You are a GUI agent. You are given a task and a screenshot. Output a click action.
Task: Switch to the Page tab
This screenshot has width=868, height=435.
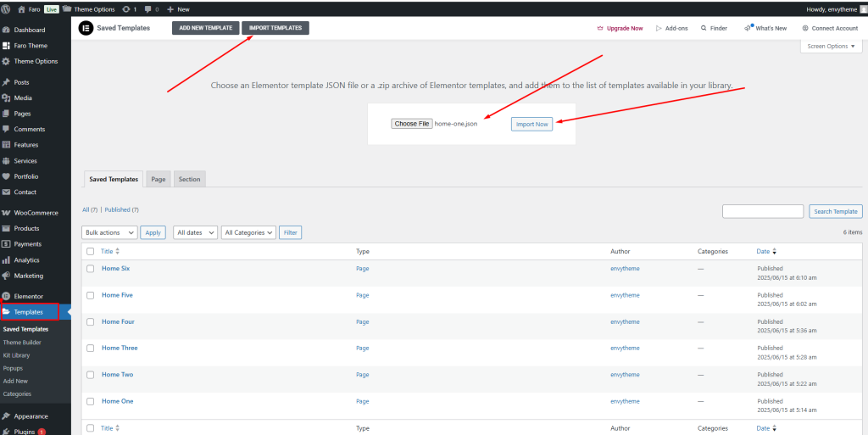click(158, 179)
